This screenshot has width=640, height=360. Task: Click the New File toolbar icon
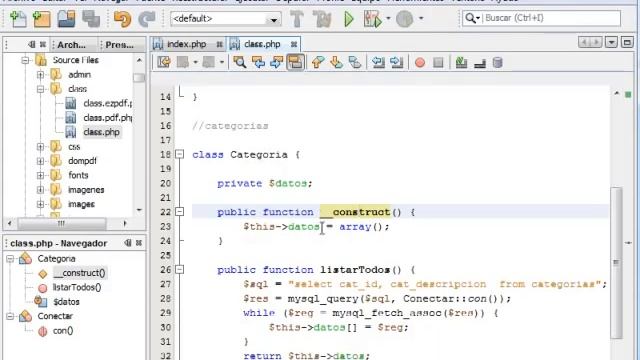click(x=18, y=19)
